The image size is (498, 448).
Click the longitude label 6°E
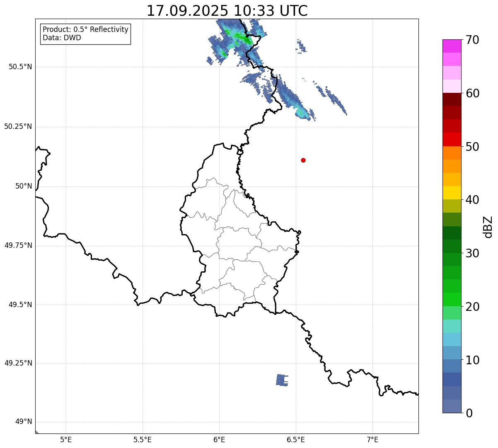pyautogui.click(x=219, y=440)
